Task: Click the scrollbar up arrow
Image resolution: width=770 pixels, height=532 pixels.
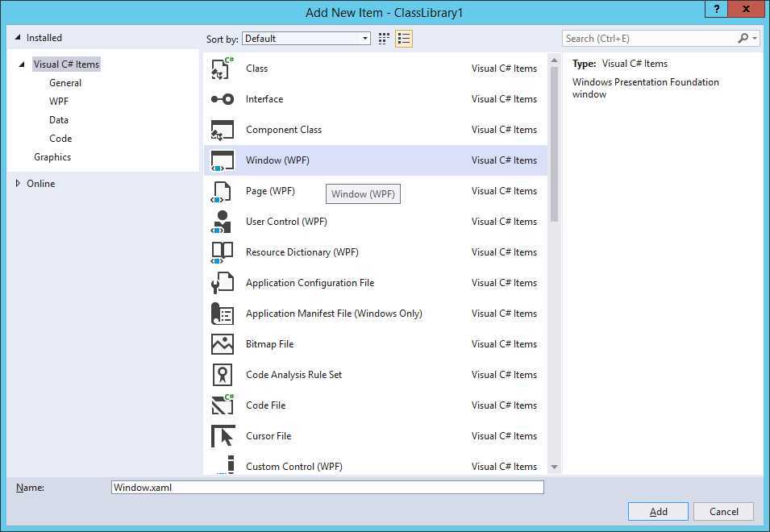Action: (554, 60)
